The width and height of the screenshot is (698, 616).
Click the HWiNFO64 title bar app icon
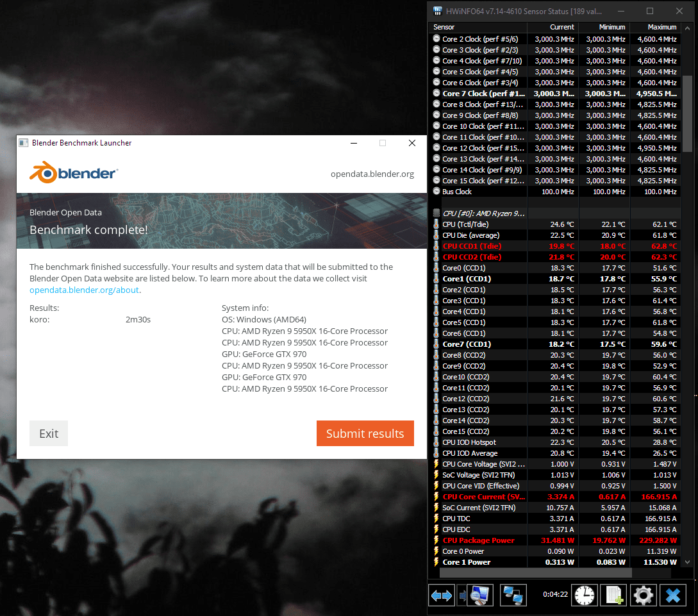click(x=438, y=11)
